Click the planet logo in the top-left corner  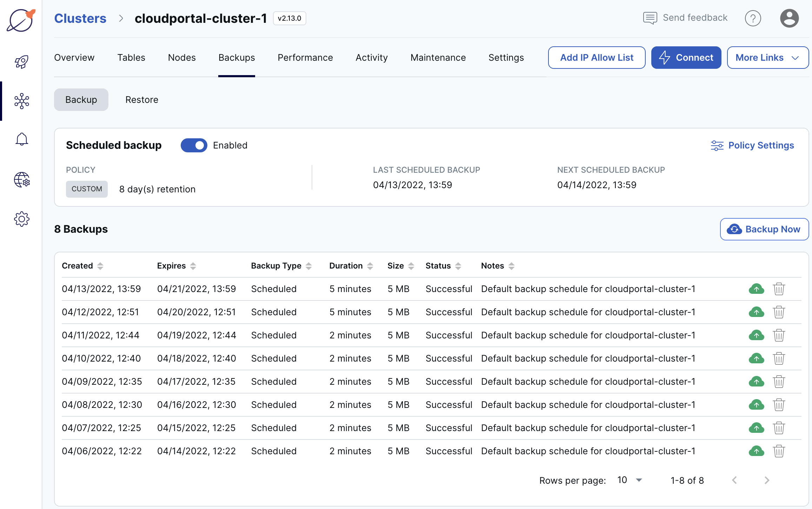coord(20,20)
